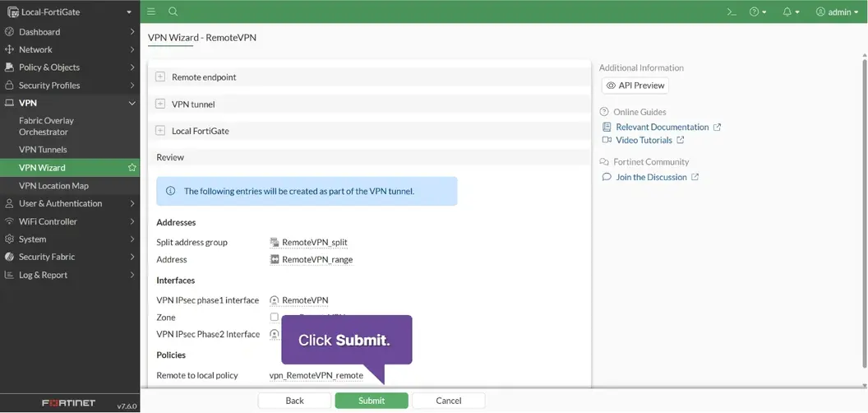Expand Security Profiles menu

70,86
